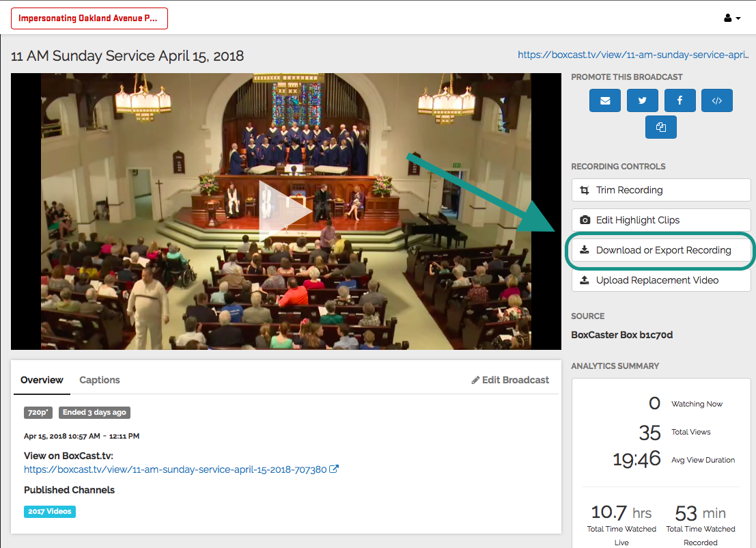Viewport: 756px width, 548px height.
Task: Click the copy link icon button
Action: [660, 127]
